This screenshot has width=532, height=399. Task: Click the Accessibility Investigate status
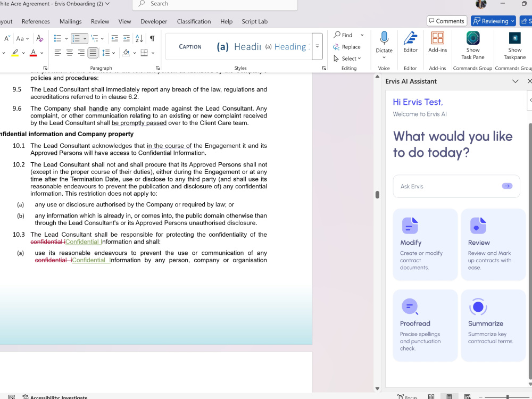click(x=55, y=397)
